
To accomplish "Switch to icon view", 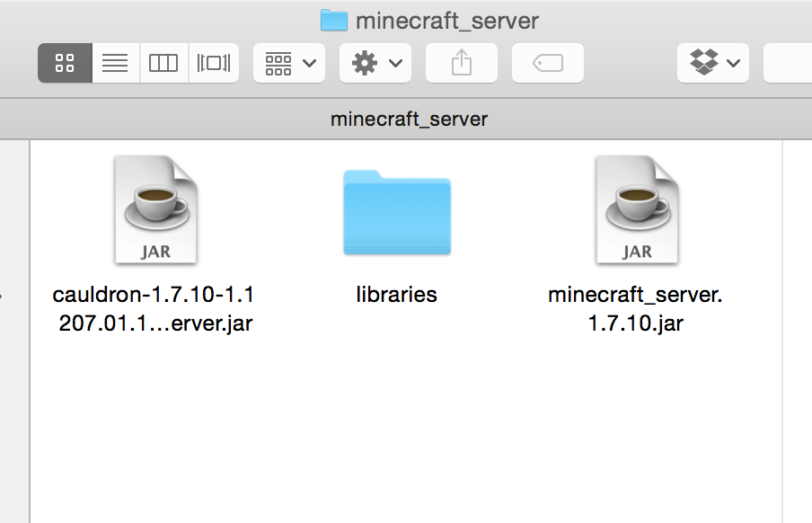I will pyautogui.click(x=65, y=63).
